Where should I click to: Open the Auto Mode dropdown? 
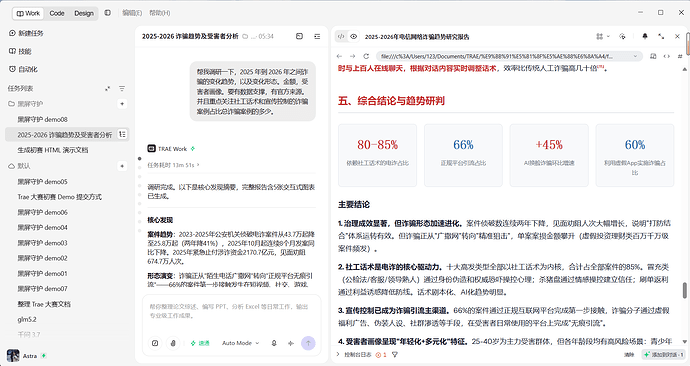pos(240,343)
